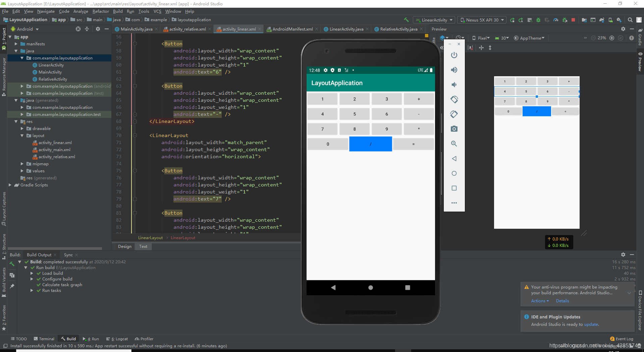The height and width of the screenshot is (352, 644).
Task: Collapse all in Project panel
Action: (87, 29)
